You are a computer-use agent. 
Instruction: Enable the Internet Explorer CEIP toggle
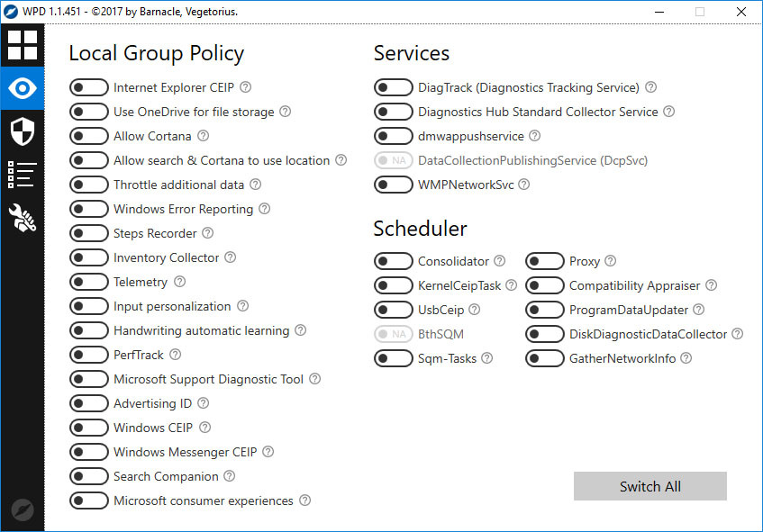pos(87,87)
